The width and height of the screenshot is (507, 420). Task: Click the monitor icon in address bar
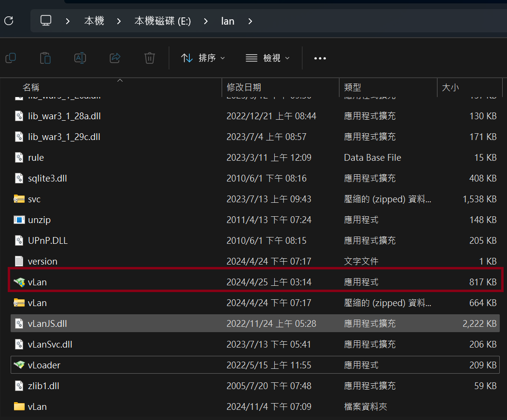(x=46, y=21)
